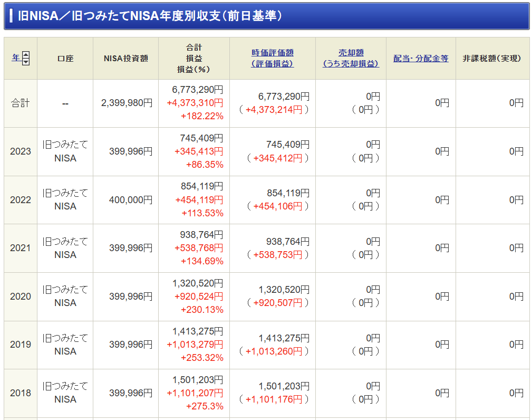This screenshot has height=420, width=532.
Task: Click the 2021 percentage +134.69%
Action: click(x=202, y=261)
